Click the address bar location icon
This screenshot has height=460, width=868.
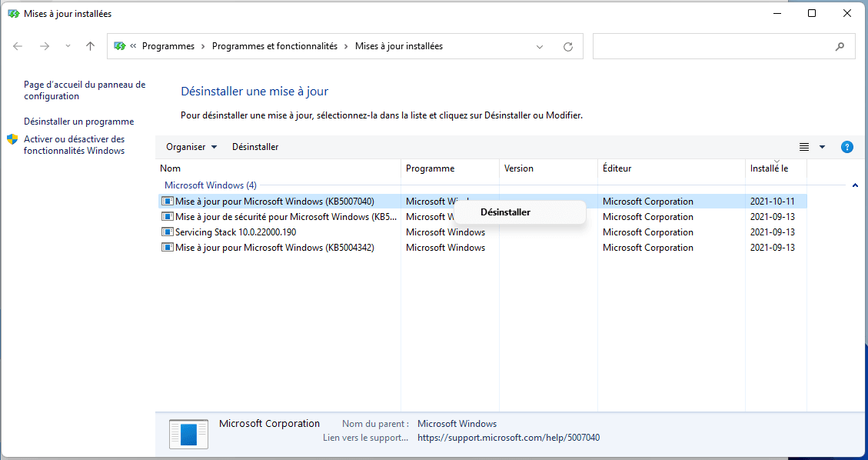click(120, 46)
